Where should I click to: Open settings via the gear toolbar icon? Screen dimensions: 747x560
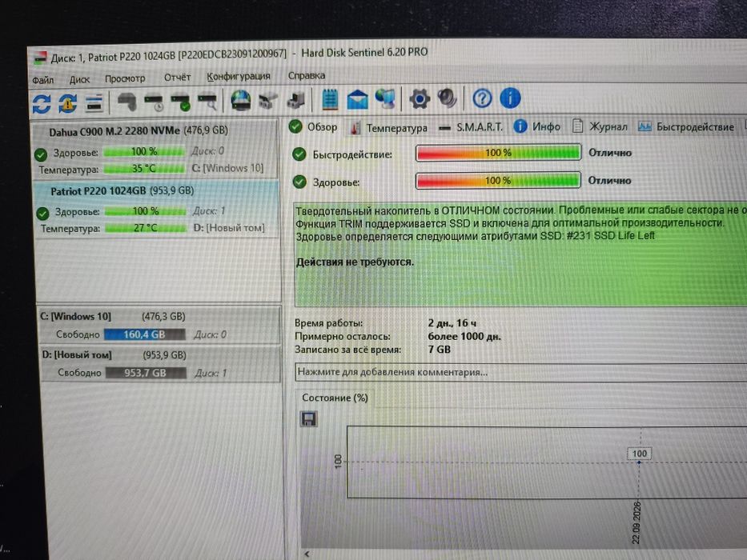420,99
